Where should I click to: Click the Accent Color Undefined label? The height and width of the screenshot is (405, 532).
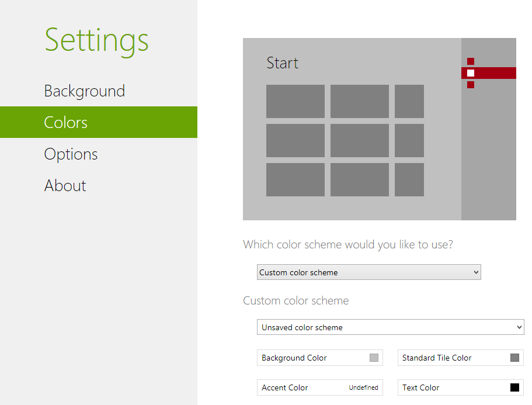363,387
